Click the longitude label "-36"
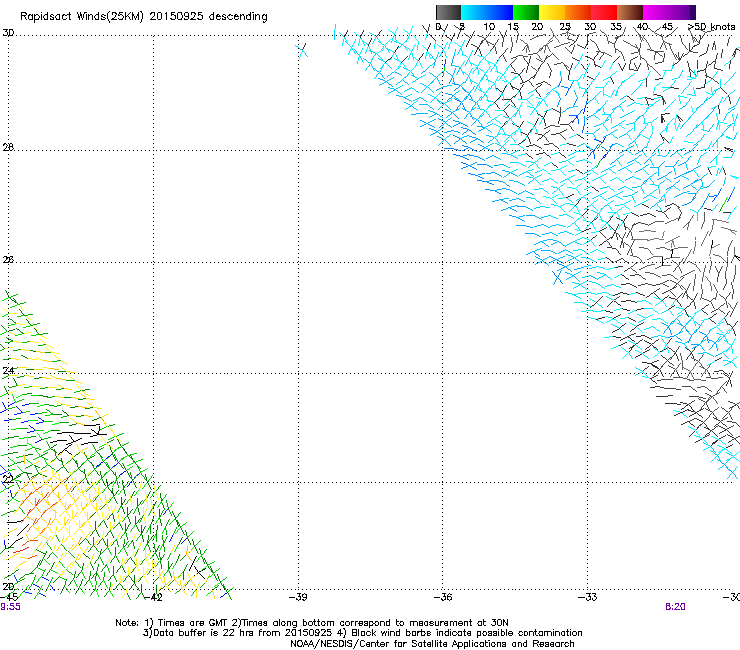The image size is (740, 650). pos(443,597)
